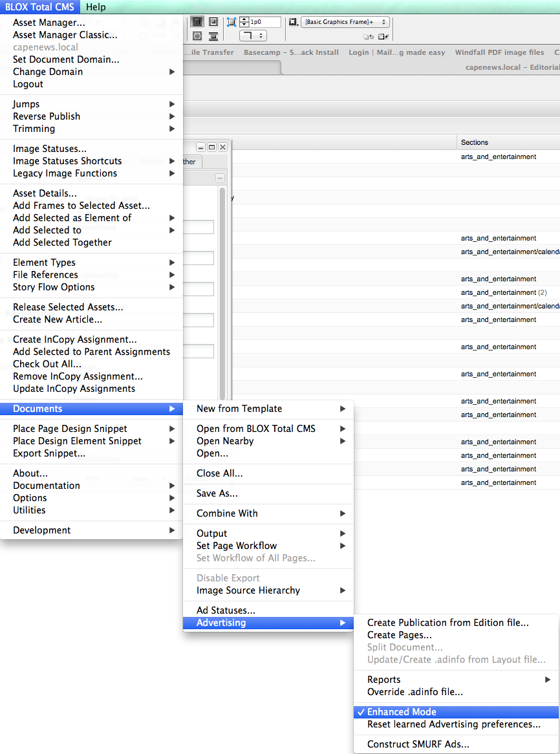This screenshot has height=754, width=560.
Task: Open the Documentation submenu
Action: [91, 486]
